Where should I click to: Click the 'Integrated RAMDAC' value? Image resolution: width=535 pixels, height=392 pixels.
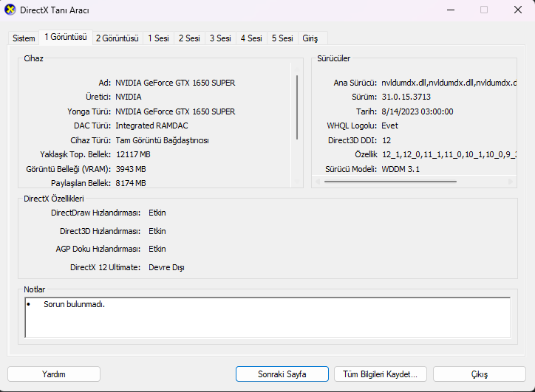pos(151,125)
